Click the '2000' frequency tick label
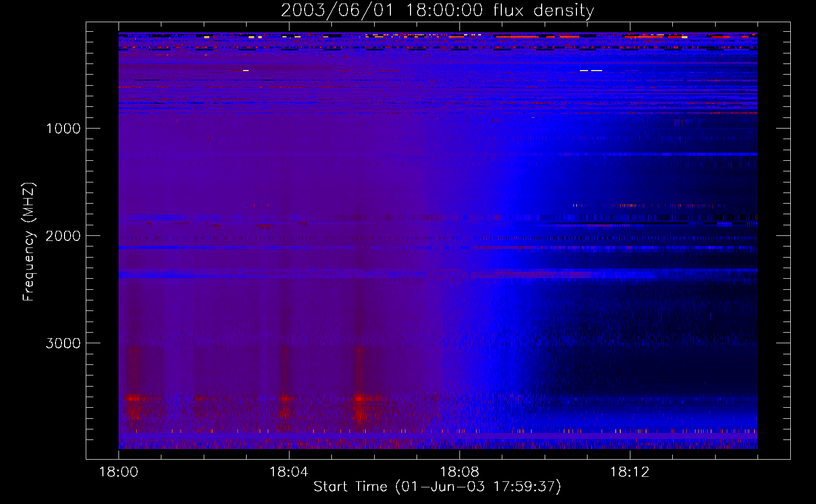The width and height of the screenshot is (816, 504). tap(63, 236)
